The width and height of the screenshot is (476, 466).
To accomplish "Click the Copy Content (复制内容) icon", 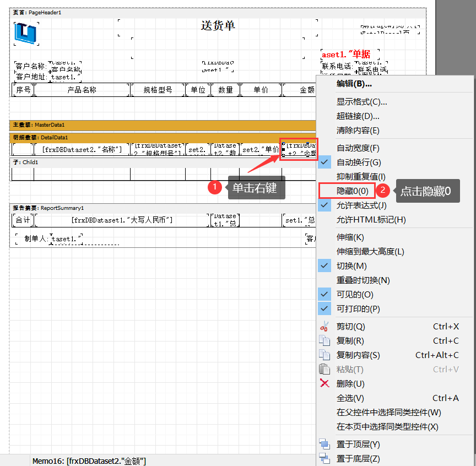I will coord(324,355).
